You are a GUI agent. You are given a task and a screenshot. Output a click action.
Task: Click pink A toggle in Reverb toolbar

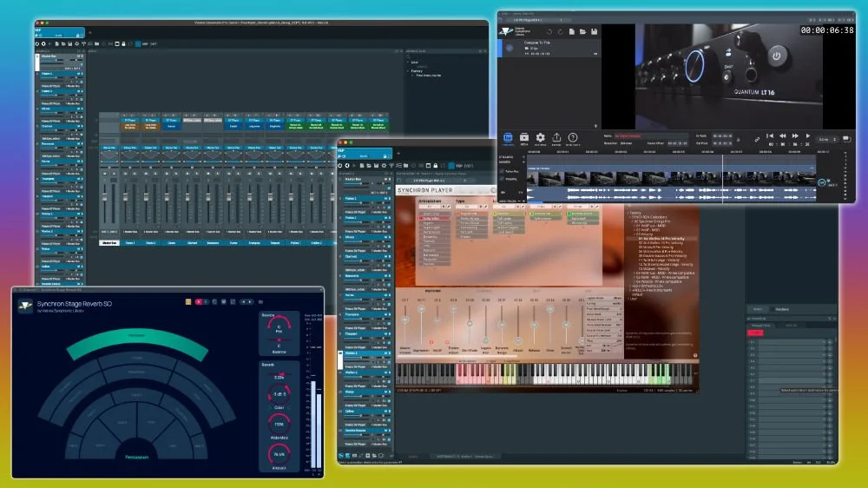tap(198, 302)
